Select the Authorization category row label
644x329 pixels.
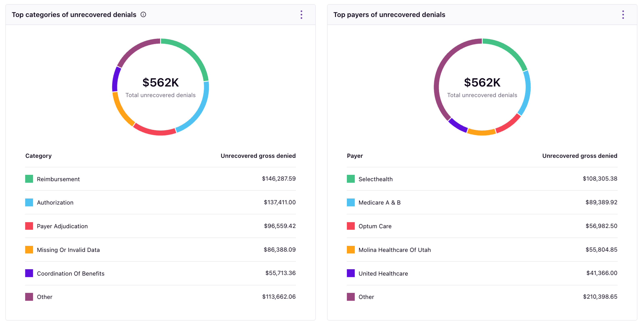coord(55,203)
